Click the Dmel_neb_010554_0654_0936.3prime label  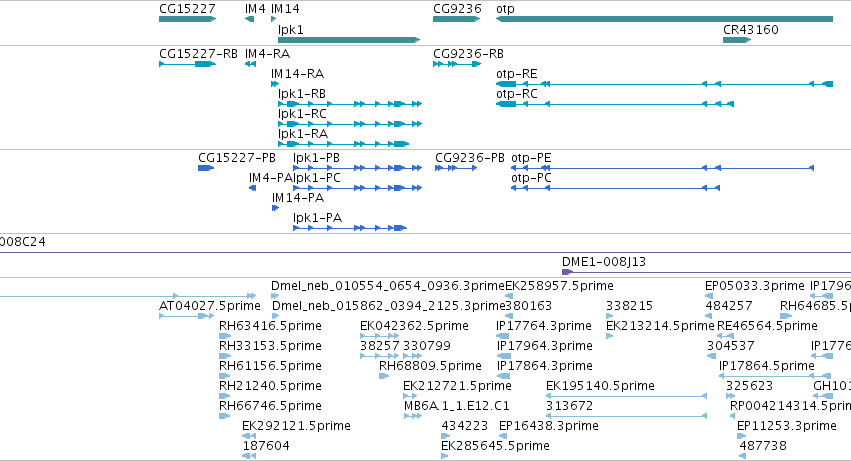click(x=388, y=286)
